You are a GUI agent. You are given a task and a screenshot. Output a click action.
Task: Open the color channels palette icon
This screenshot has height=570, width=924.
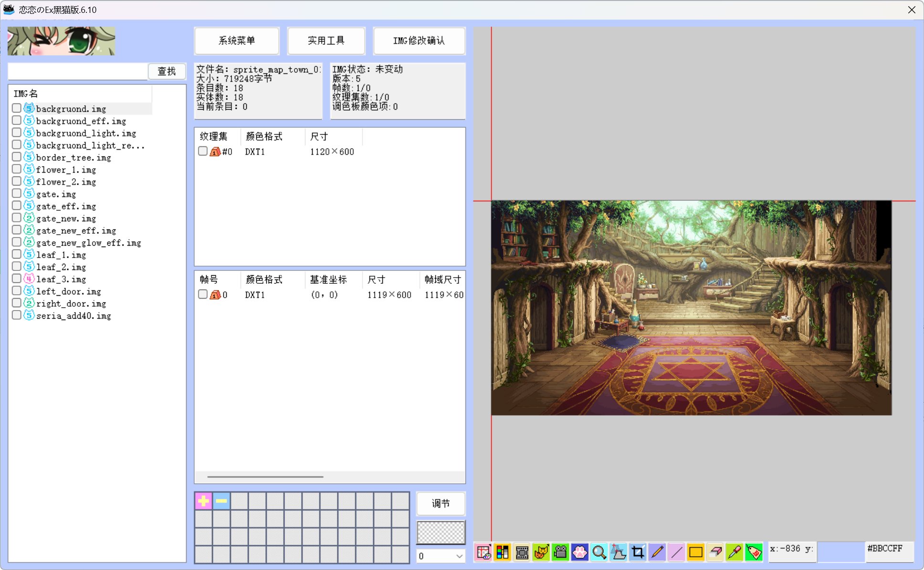(x=503, y=552)
